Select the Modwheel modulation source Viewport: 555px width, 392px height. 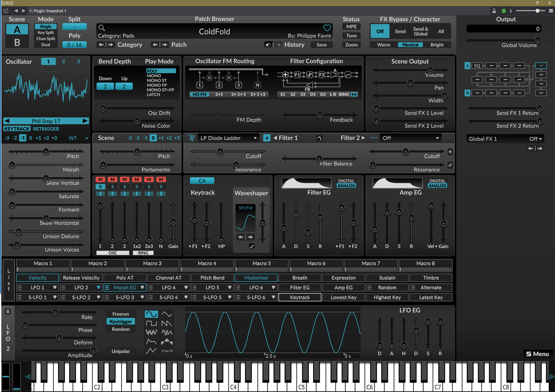pos(256,278)
